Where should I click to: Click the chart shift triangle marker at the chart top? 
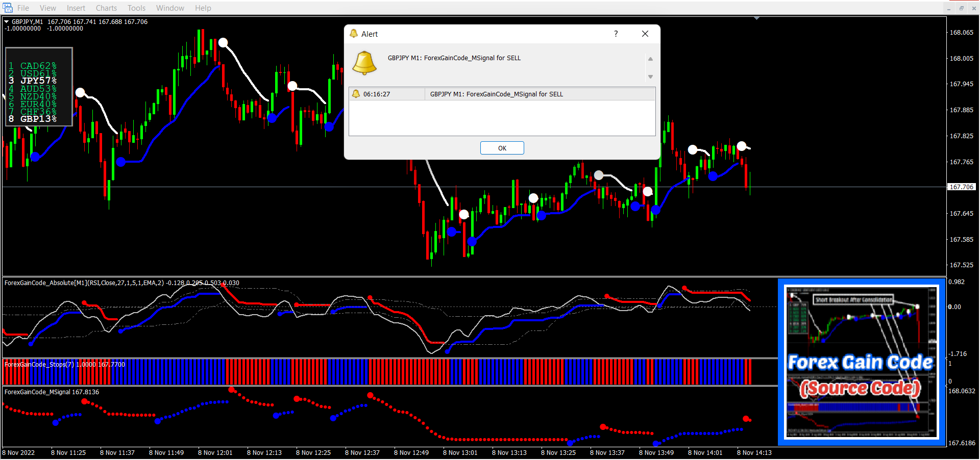[756, 18]
